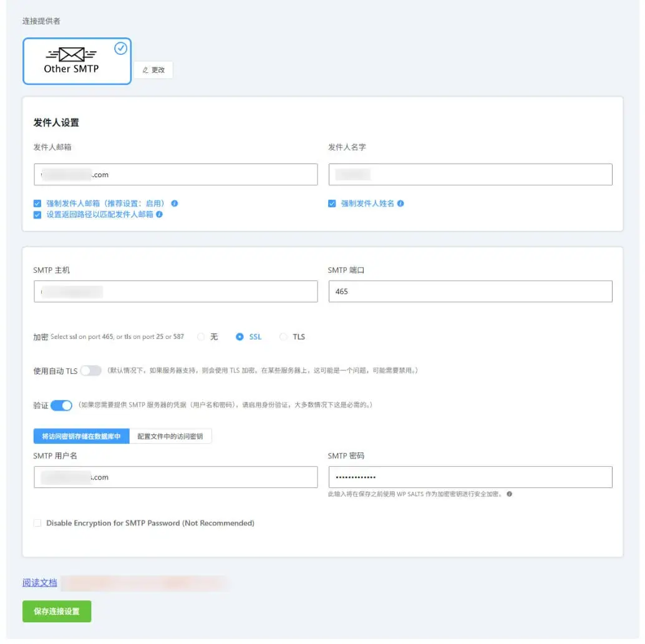The image size is (645, 644).
Task: Open info icon beside 强制发件人姓名
Action: [x=400, y=203]
